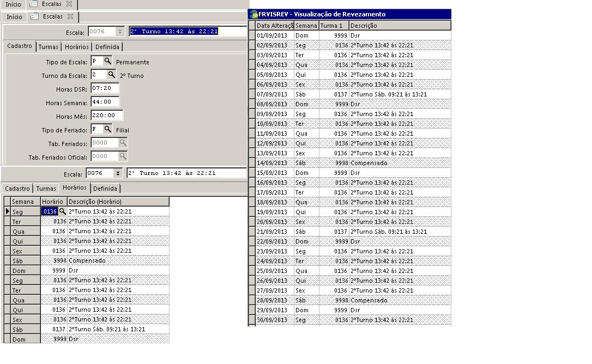Viewport: 592px width, 364px height.
Task: Switch to Horários tab beside the active Cadastro tab
Action: pos(76,47)
